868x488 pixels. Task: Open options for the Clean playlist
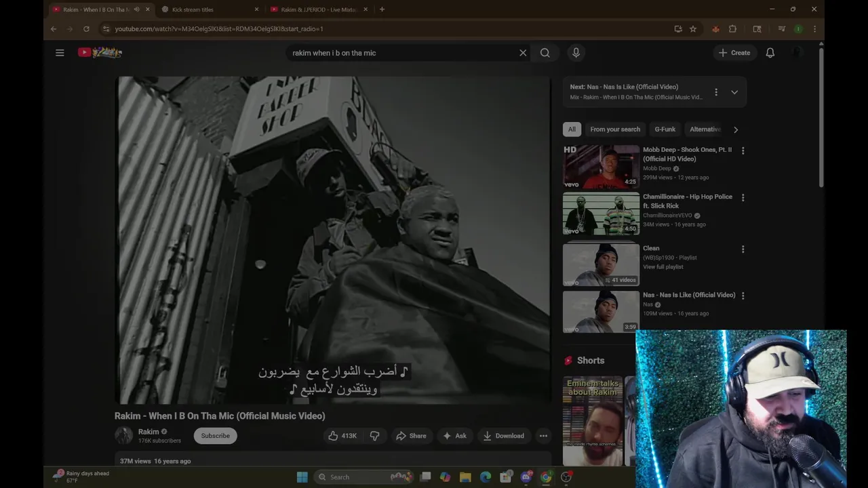(743, 249)
